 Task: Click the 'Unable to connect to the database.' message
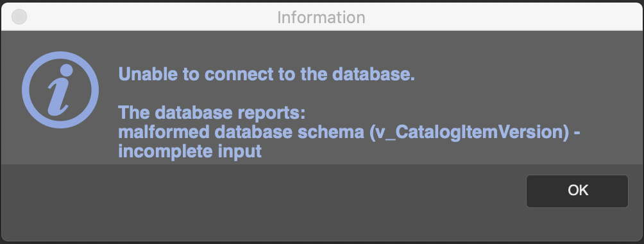click(267, 74)
